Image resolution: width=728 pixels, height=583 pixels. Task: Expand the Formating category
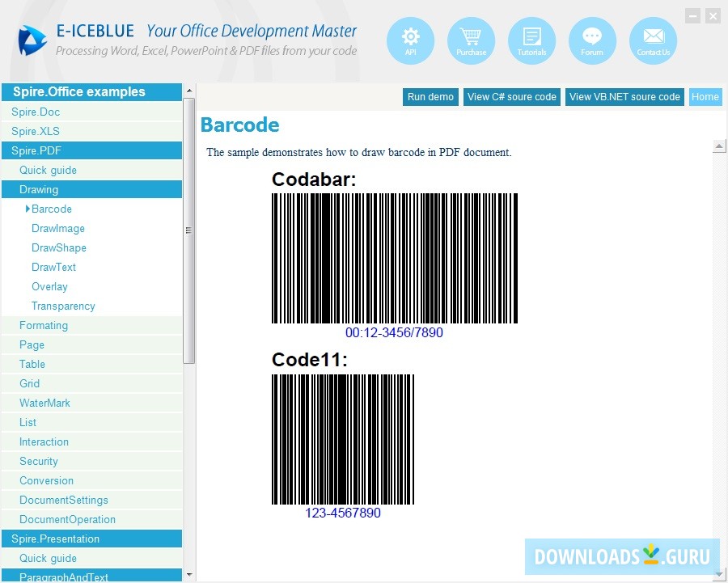click(x=92, y=325)
